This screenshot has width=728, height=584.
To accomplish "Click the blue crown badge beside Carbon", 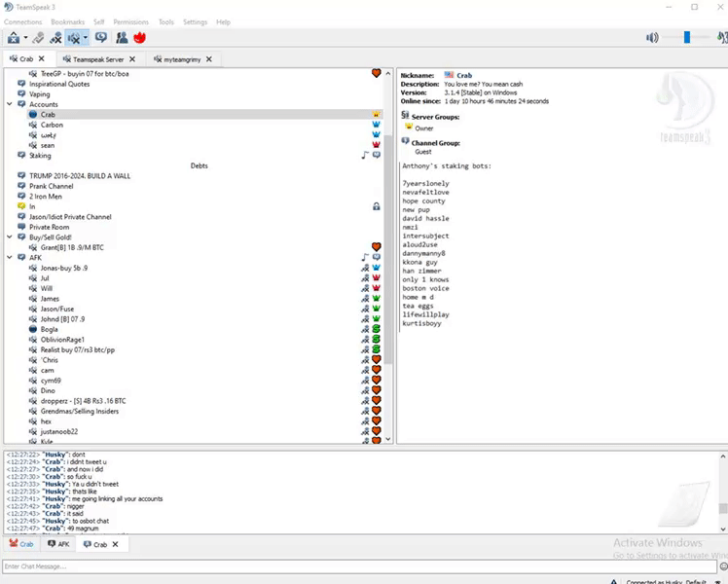I will click(x=376, y=125).
